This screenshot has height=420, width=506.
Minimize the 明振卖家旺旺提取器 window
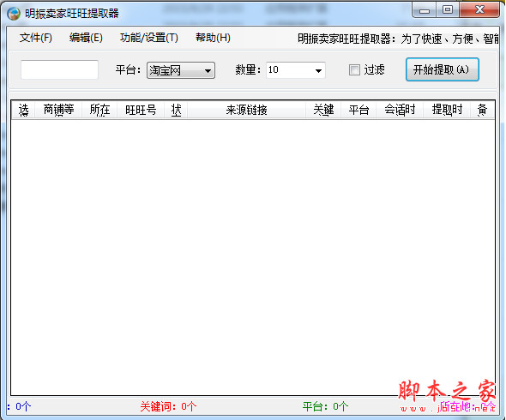(424, 10)
